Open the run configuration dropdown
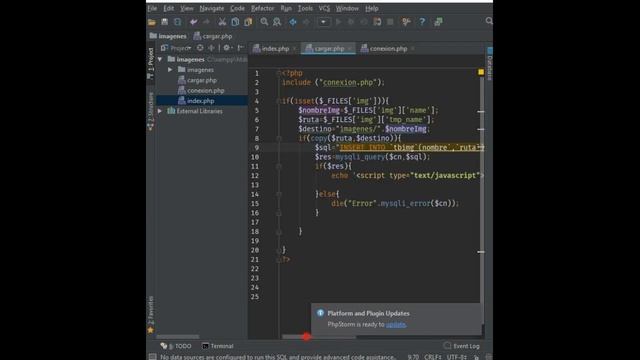Screen dimensions: 640x360 323,22
